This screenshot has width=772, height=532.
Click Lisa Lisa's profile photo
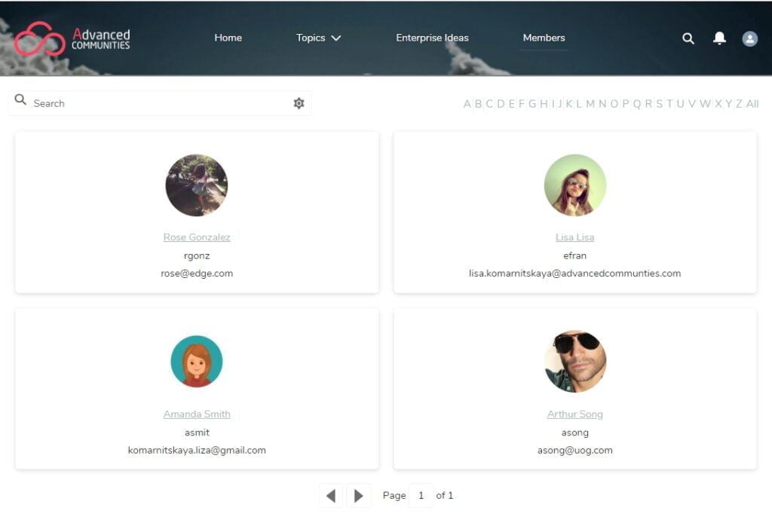point(575,185)
